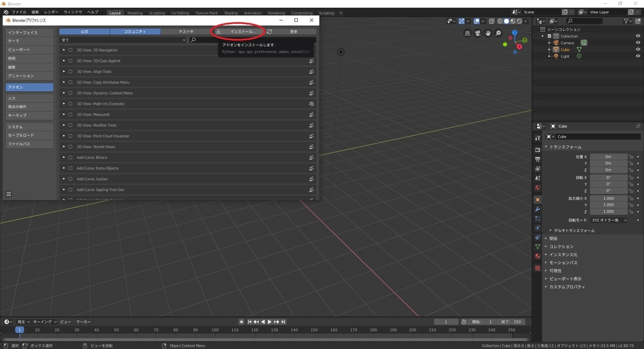
Task: Open the Modifiers wrench tab icon
Action: pyautogui.click(x=537, y=209)
